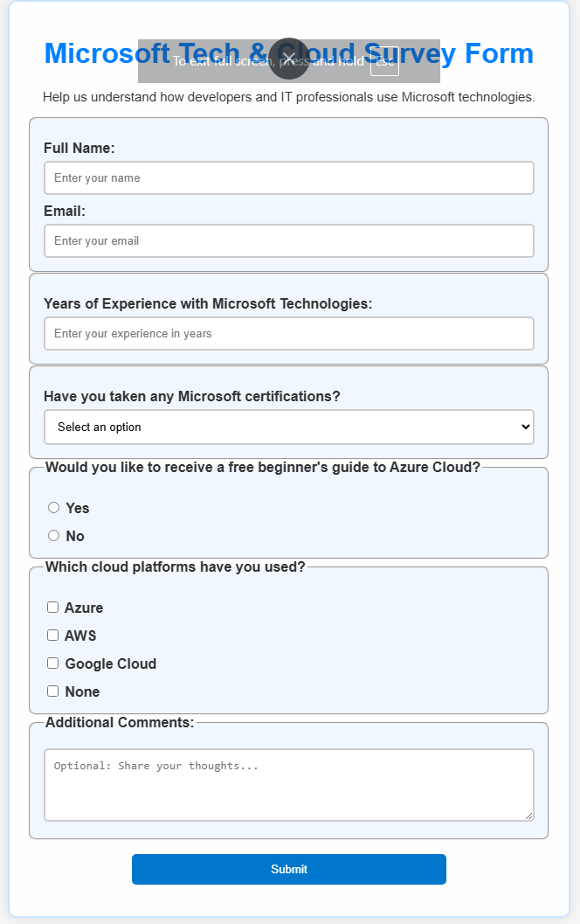
Task: Choose Yes for the Azure guide
Action: click(54, 508)
